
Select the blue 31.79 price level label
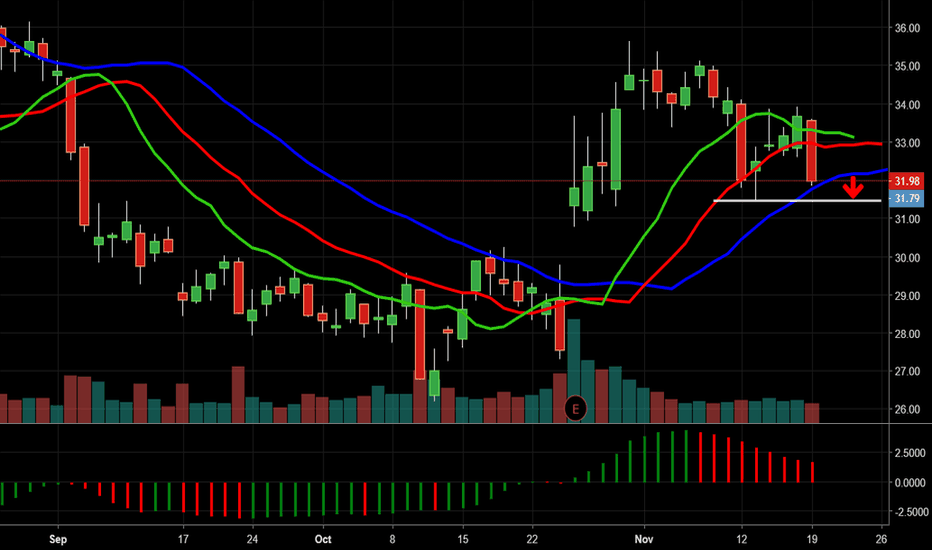coord(906,199)
